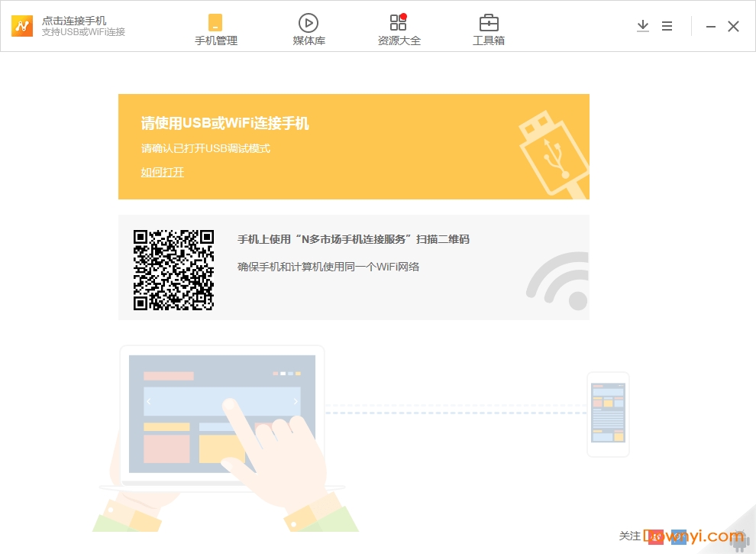The width and height of the screenshot is (756, 554).
Task: Minimize the application window
Action: point(711,27)
